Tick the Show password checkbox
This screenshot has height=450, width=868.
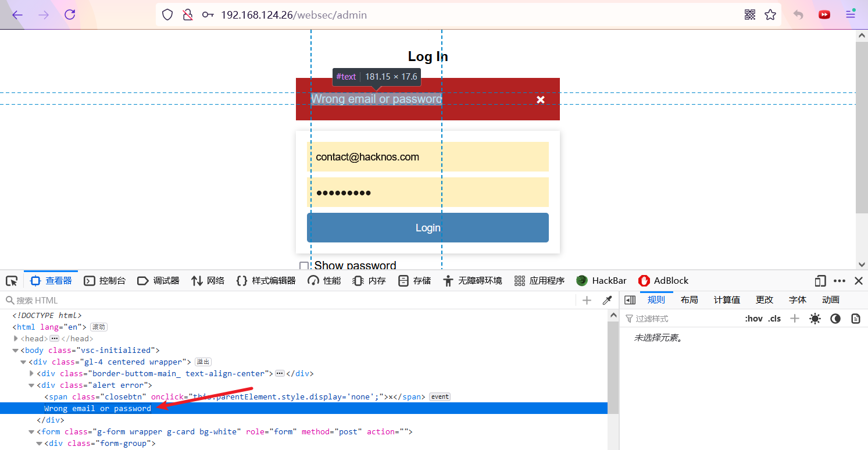304,266
